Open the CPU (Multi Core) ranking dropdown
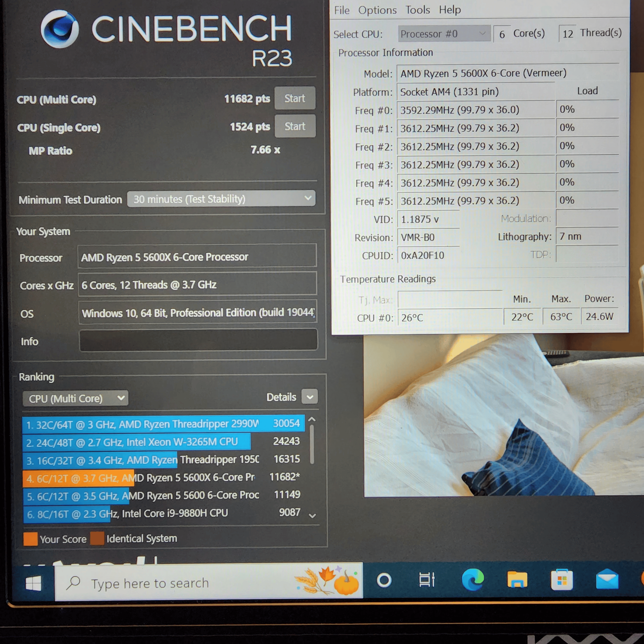This screenshot has width=644, height=644. tap(76, 399)
